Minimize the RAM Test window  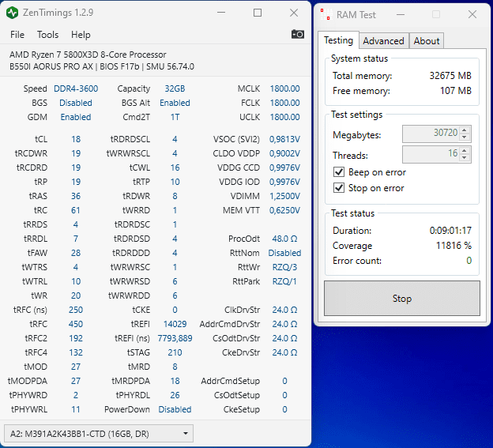[401, 14]
